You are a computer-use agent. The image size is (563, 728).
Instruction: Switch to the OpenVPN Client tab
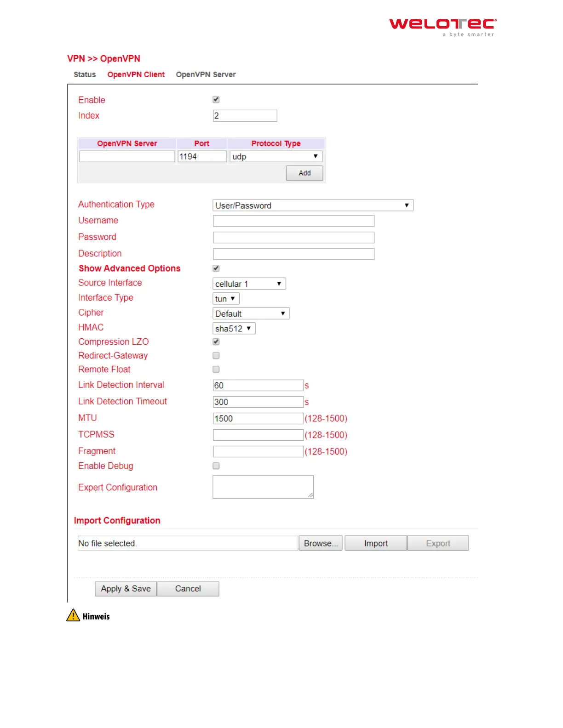(x=136, y=74)
